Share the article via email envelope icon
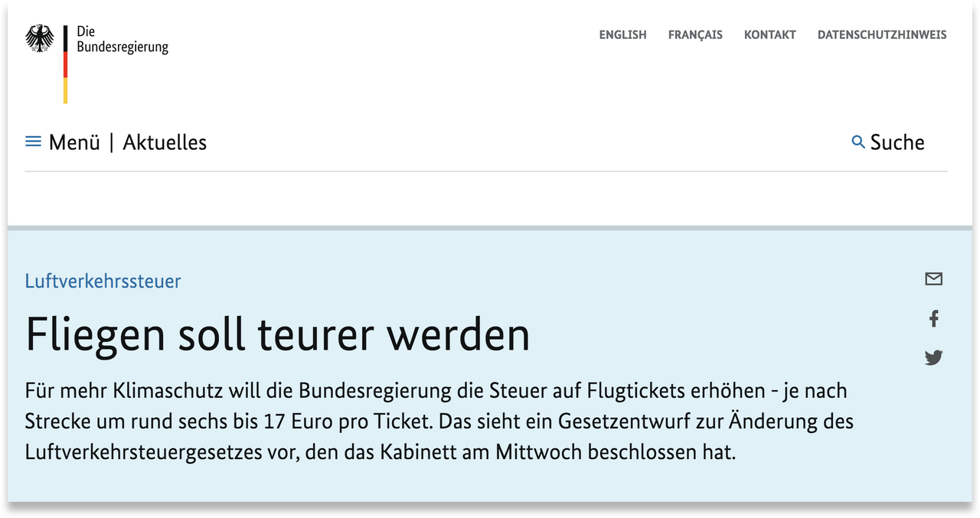Screen dimensions: 980x518 pos(933,279)
